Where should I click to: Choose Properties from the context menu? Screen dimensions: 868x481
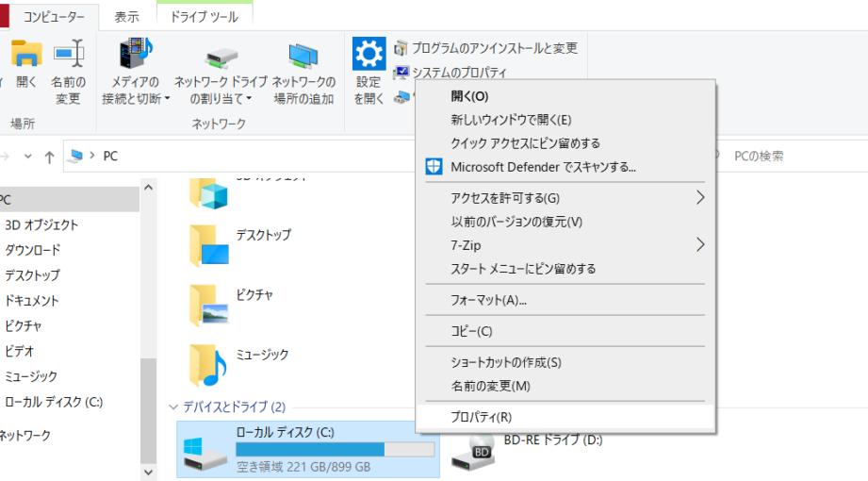click(482, 417)
